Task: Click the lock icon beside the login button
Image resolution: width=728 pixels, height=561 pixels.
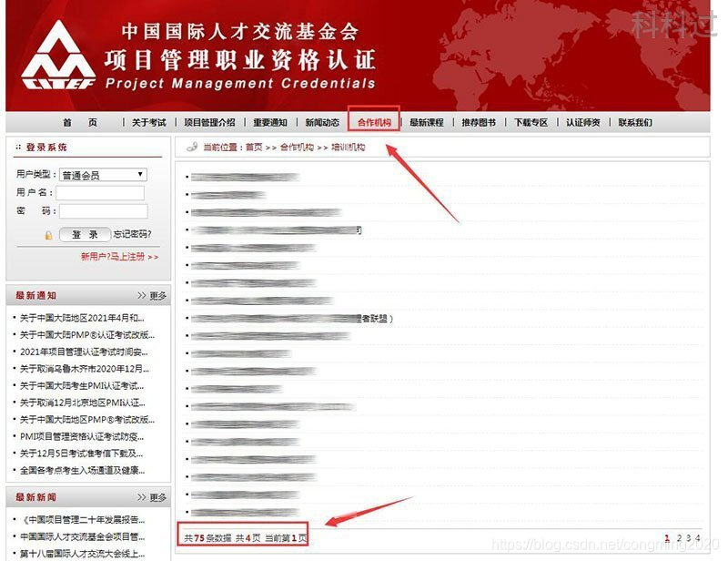Action: pyautogui.click(x=49, y=234)
